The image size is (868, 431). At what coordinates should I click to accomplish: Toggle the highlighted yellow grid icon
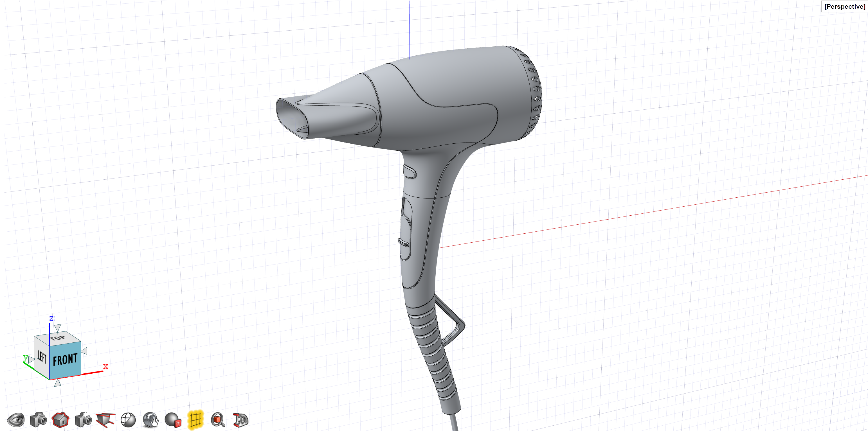(195, 419)
